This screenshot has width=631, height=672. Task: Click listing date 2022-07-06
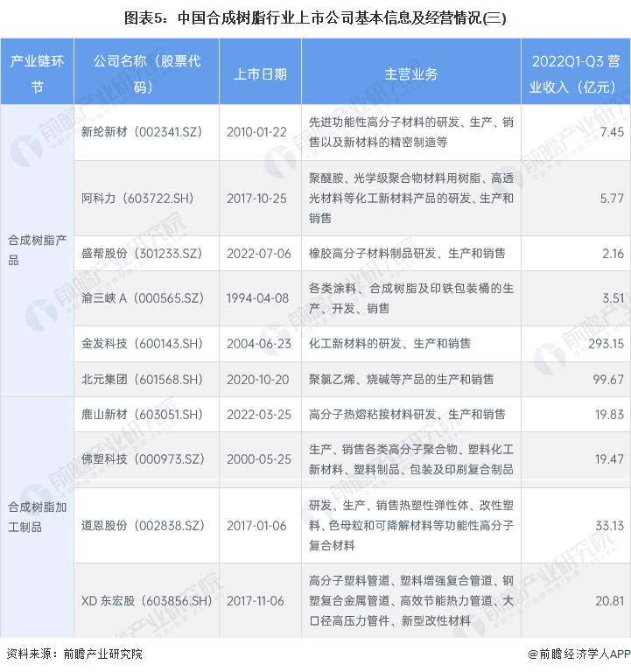click(x=258, y=254)
